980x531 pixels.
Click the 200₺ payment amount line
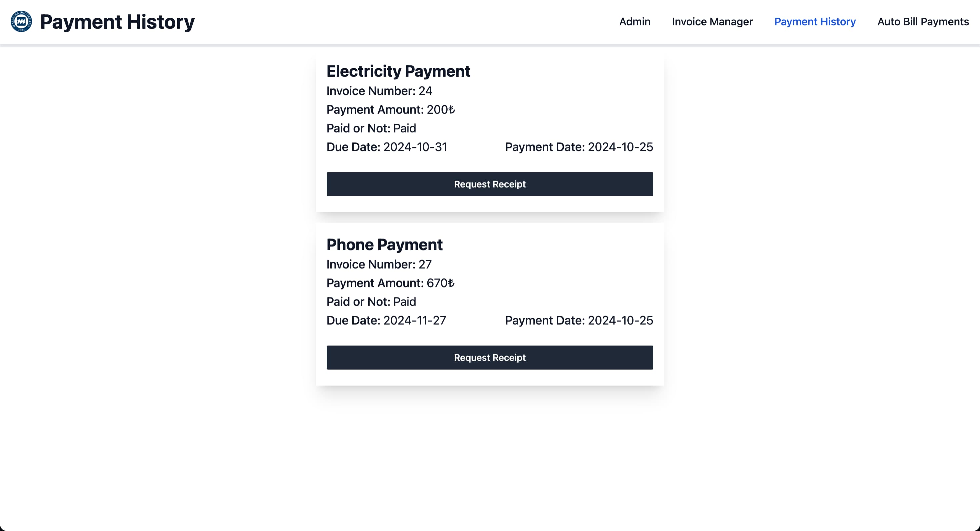[390, 110]
